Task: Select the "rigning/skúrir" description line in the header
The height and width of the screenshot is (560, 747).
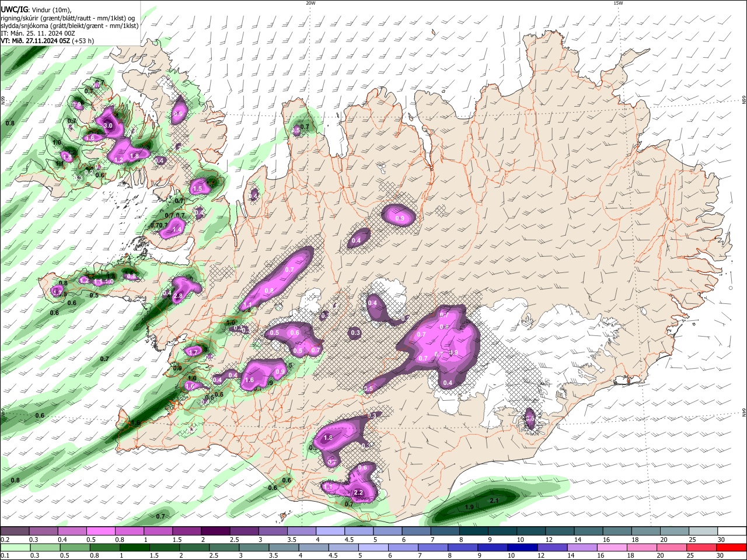Action: (68, 18)
